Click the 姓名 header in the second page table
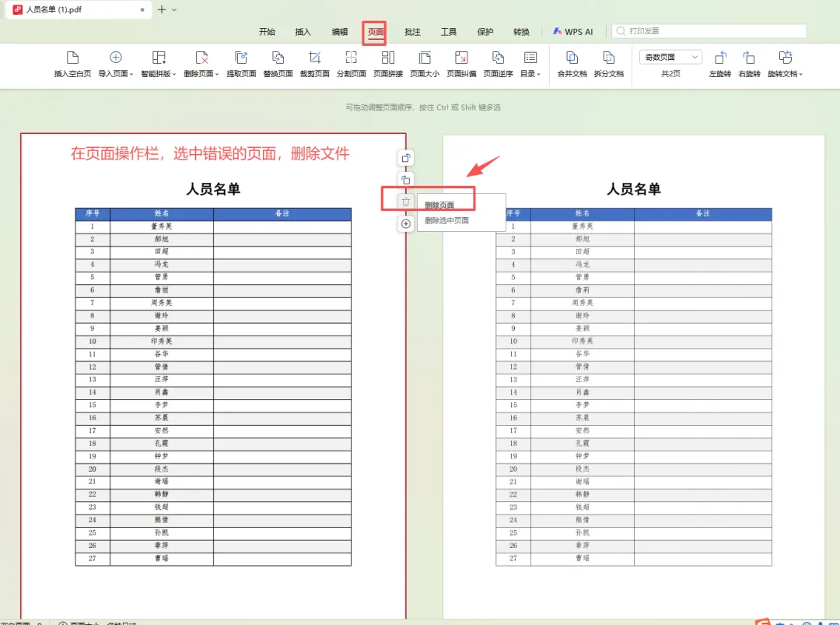Image resolution: width=840 pixels, height=625 pixels. click(x=583, y=213)
